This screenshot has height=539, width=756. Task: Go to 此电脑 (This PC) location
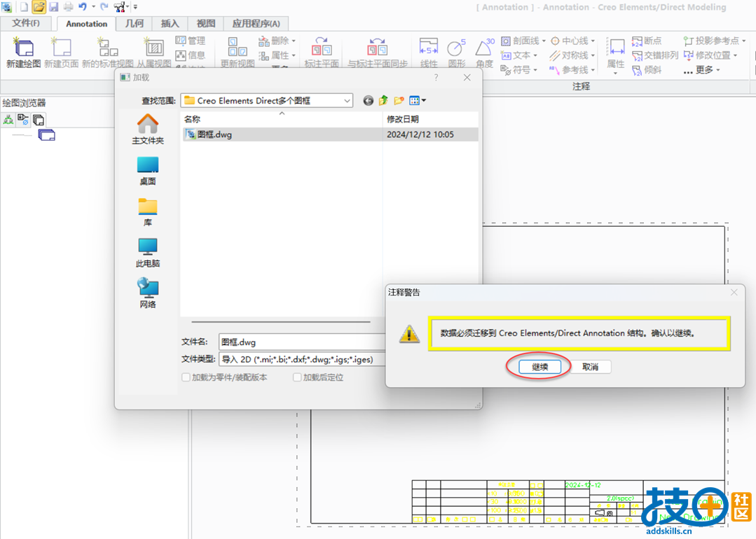pyautogui.click(x=148, y=253)
